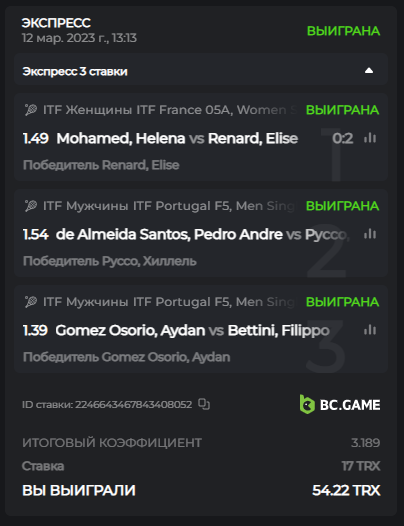Open Mohamed, Helena vs Renard, Elise match
404x526 pixels.
tap(177, 138)
